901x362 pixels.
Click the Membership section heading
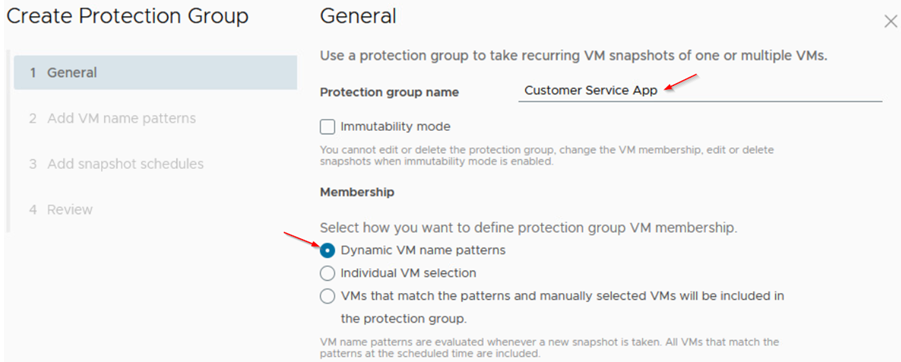357,192
